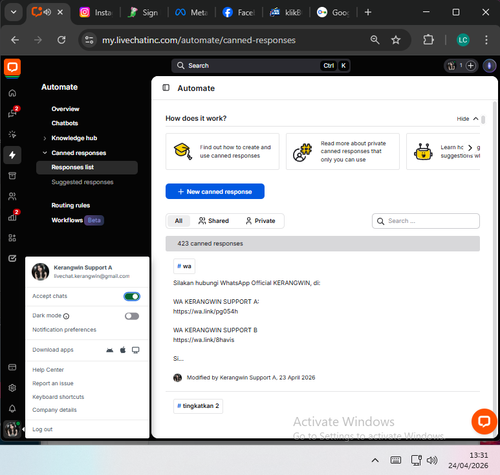Image resolution: width=500 pixels, height=475 pixels.
Task: Open the Chats icon with red badge
Action: [x=12, y=113]
